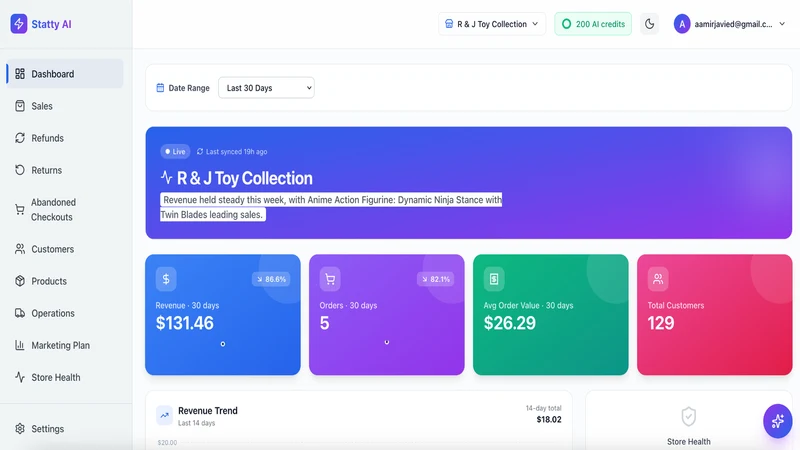This screenshot has height=450, width=800.
Task: Click the R & J Toy Collection banner heading
Action: click(244, 178)
